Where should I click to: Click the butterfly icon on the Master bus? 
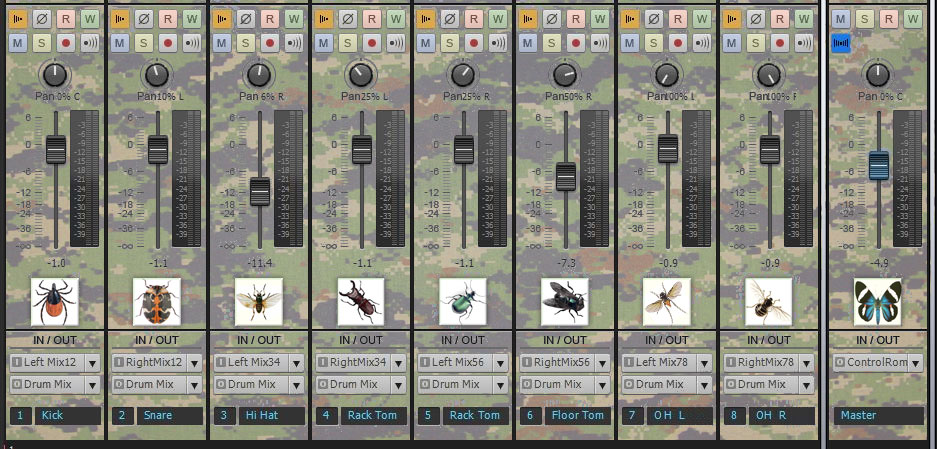pos(877,300)
